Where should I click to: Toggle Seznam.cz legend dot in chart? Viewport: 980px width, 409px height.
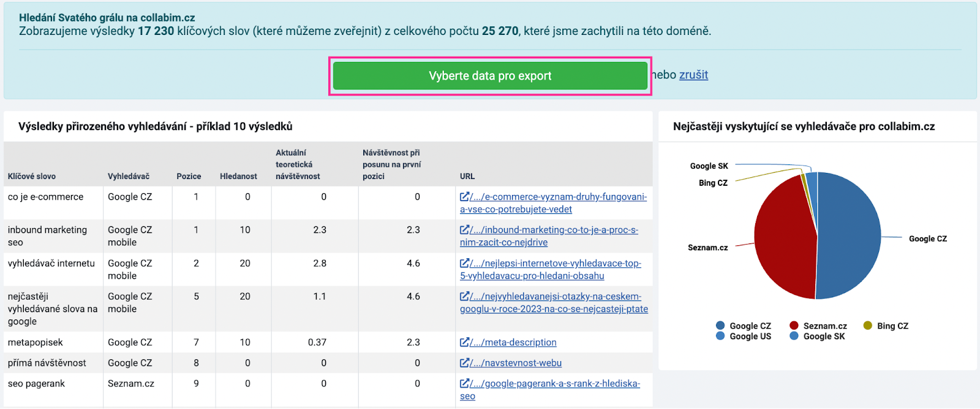pos(794,326)
